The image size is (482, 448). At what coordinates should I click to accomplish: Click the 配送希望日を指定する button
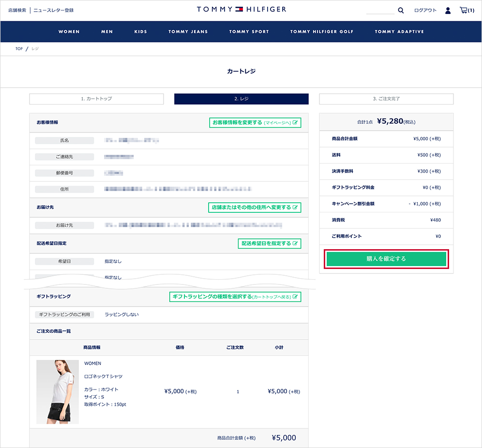tap(270, 243)
